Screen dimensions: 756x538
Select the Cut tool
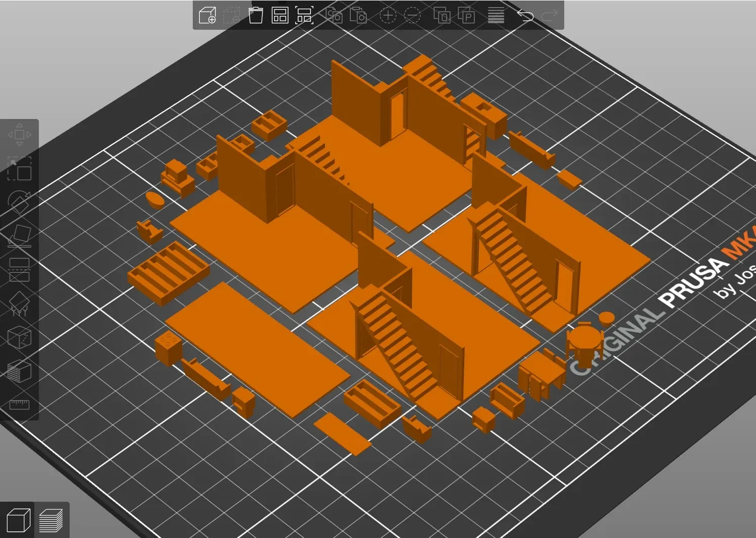[19, 270]
